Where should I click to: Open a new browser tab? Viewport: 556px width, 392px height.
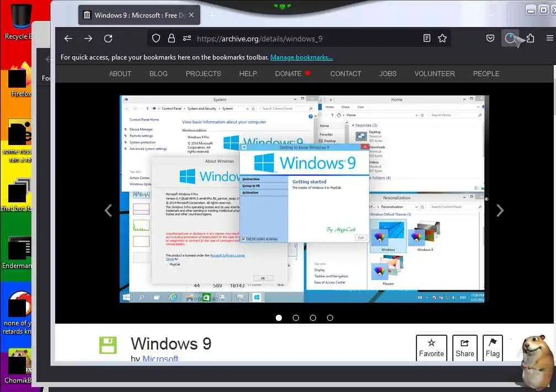[212, 15]
